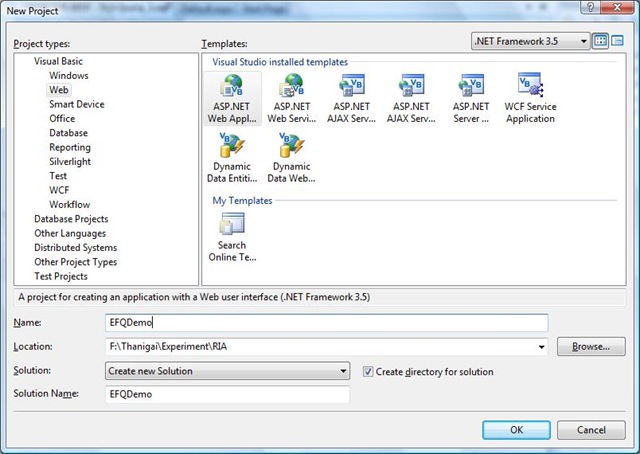Select the Silverlight project type
Screen dimensions: 640x454
(x=70, y=161)
